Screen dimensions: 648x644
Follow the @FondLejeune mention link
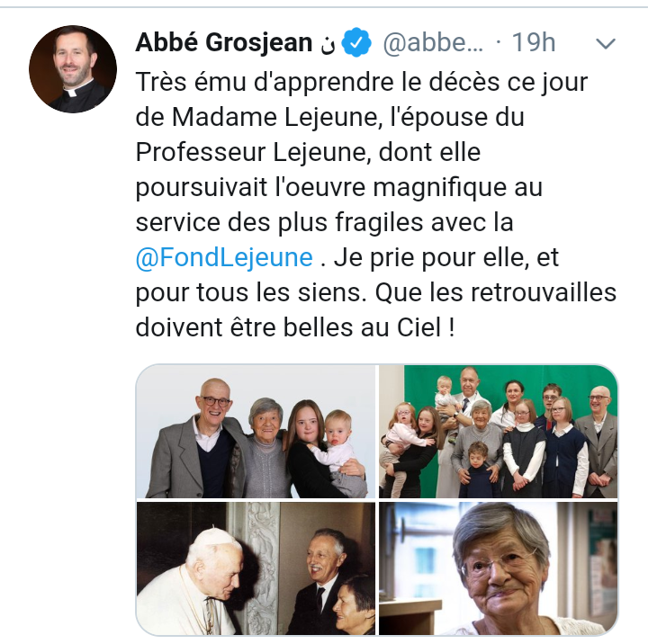pos(224,258)
